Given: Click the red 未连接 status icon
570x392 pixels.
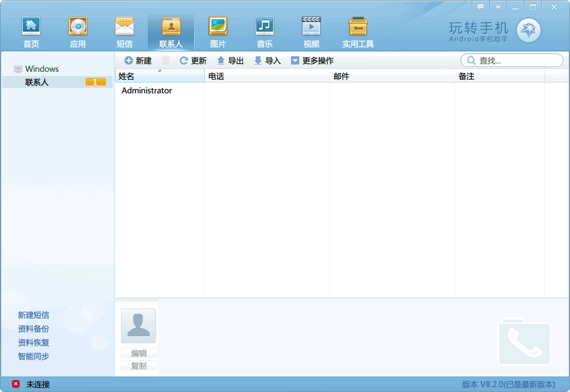Looking at the screenshot, I should (x=16, y=384).
